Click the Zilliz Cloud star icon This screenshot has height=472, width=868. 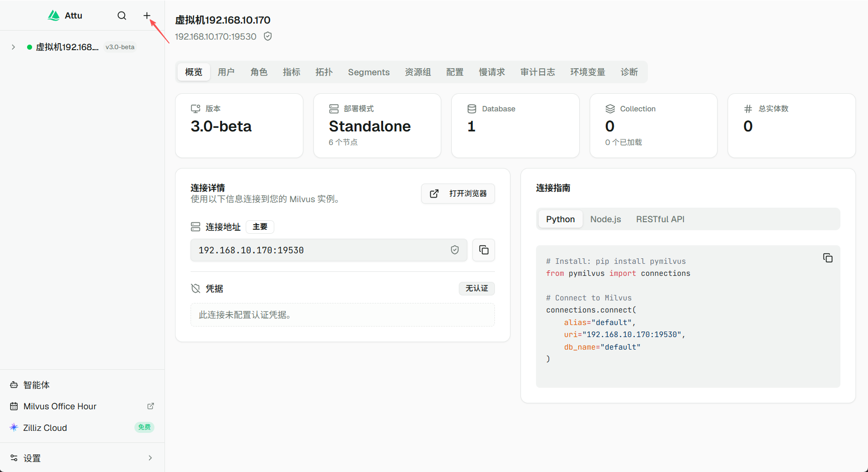coord(14,427)
